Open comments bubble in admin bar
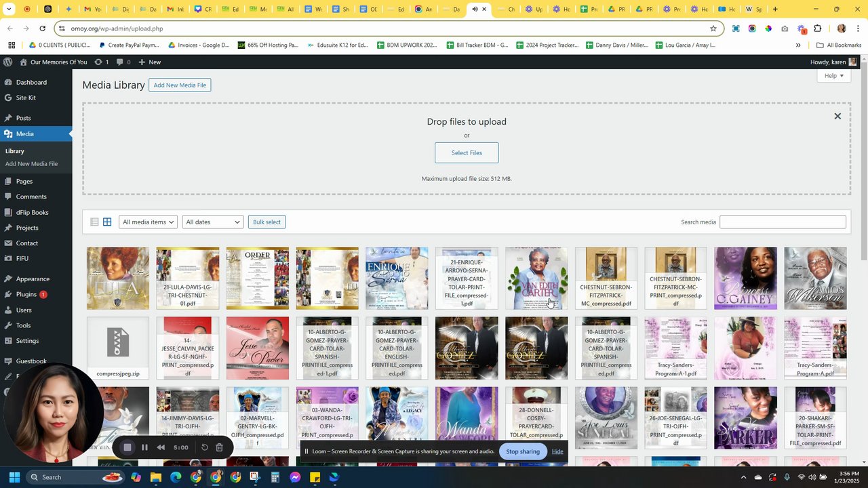Image resolution: width=868 pixels, height=488 pixels. click(x=123, y=62)
